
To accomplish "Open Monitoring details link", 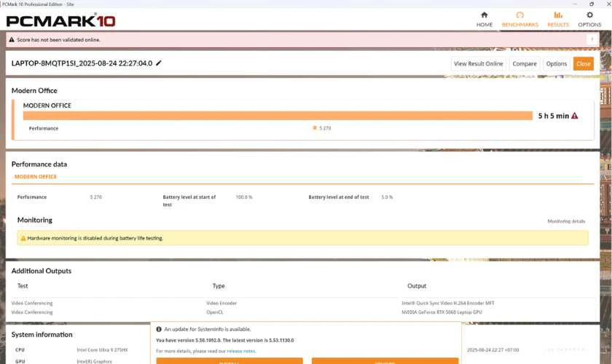I will pyautogui.click(x=566, y=221).
